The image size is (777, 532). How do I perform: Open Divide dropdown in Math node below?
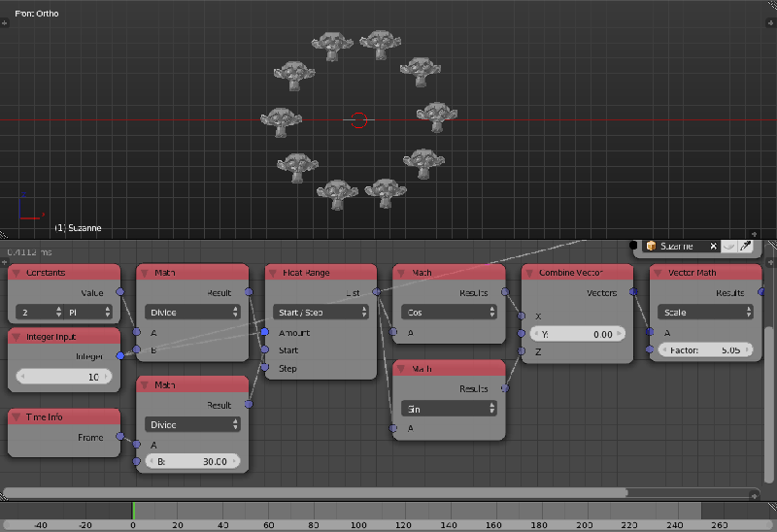[192, 424]
